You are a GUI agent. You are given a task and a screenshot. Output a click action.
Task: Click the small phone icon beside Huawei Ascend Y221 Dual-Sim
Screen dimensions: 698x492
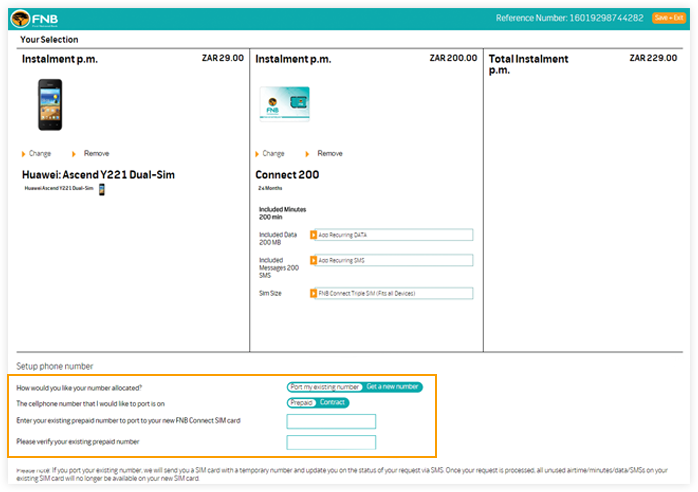tap(101, 189)
